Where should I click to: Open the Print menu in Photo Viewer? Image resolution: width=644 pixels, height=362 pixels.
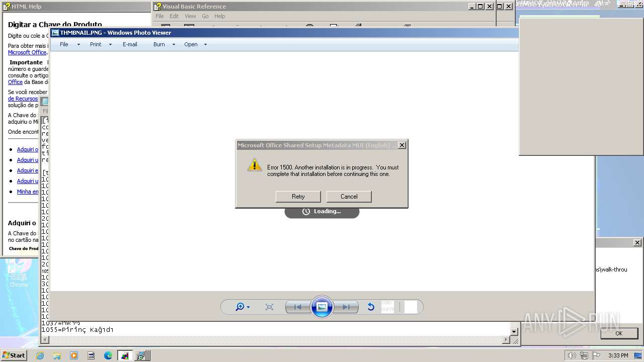click(x=96, y=44)
